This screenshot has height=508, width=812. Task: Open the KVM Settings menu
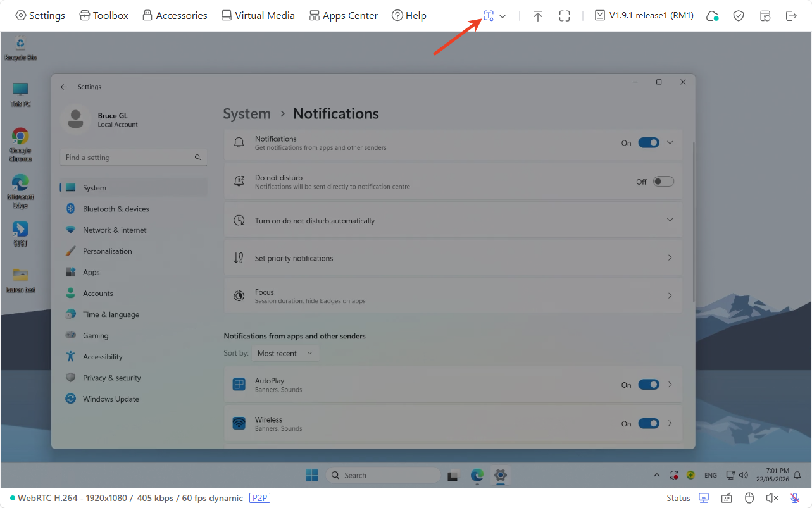[x=40, y=15]
